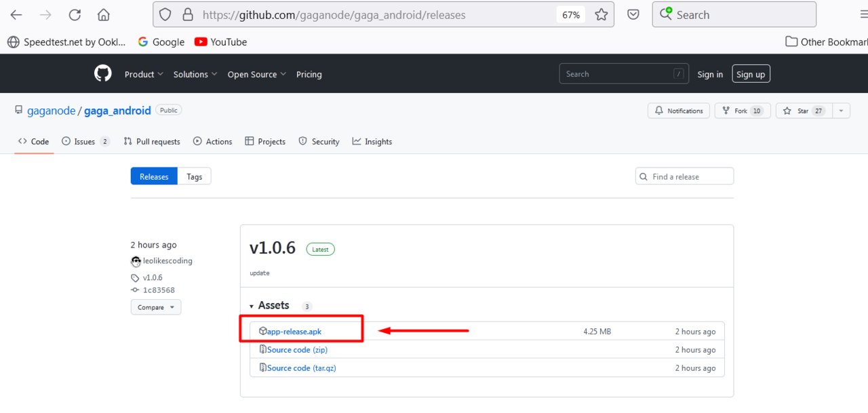Switch to the Security tab

point(319,142)
